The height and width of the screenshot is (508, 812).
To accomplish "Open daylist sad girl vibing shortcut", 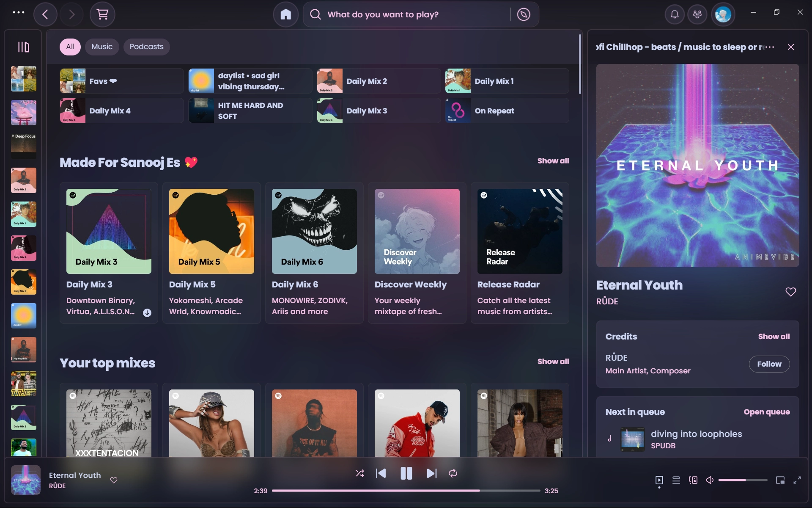I will pyautogui.click(x=250, y=81).
